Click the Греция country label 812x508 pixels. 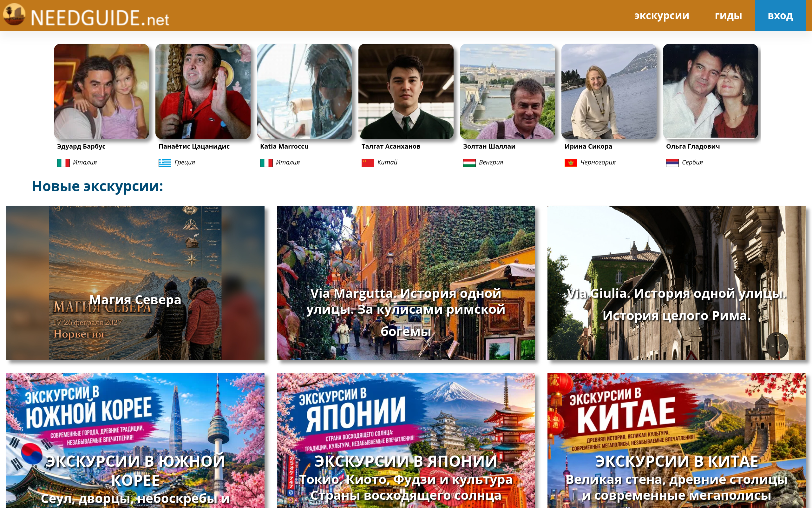(x=185, y=162)
